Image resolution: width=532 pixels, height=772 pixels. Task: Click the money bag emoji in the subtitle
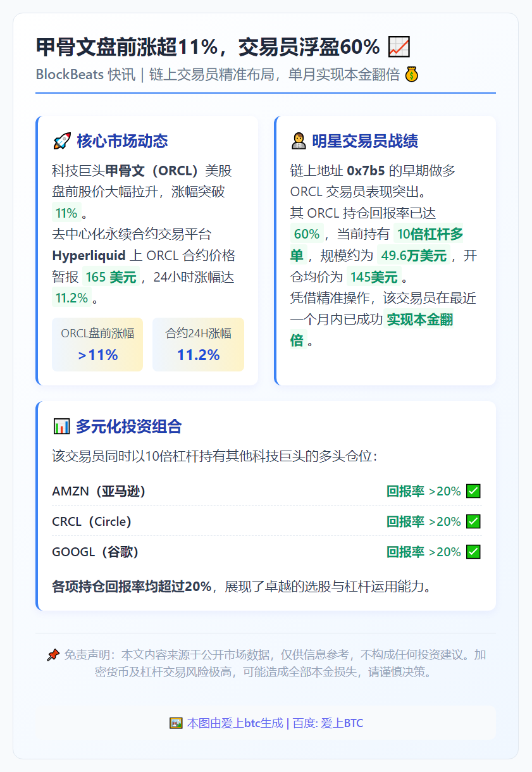coord(412,75)
